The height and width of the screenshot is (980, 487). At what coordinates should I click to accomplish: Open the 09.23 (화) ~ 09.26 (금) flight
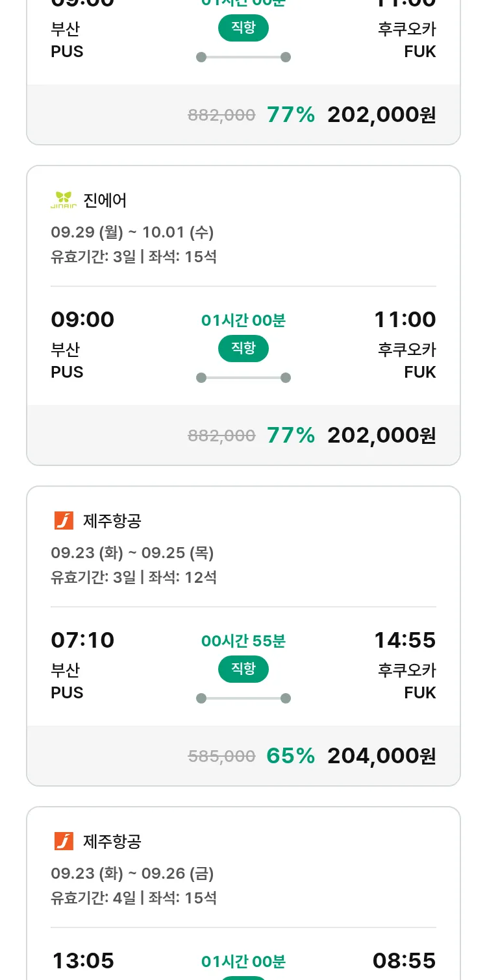click(x=132, y=873)
